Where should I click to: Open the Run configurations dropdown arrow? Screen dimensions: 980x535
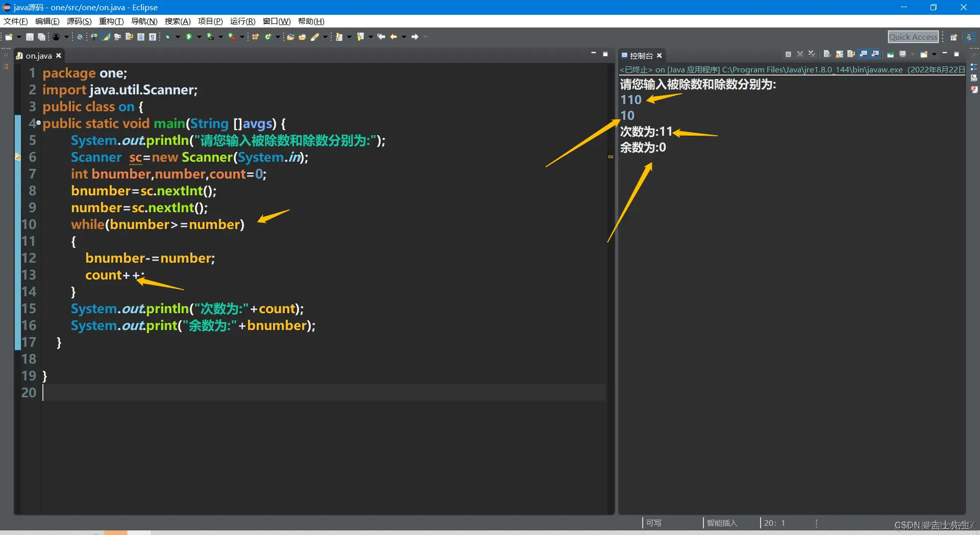pyautogui.click(x=199, y=37)
